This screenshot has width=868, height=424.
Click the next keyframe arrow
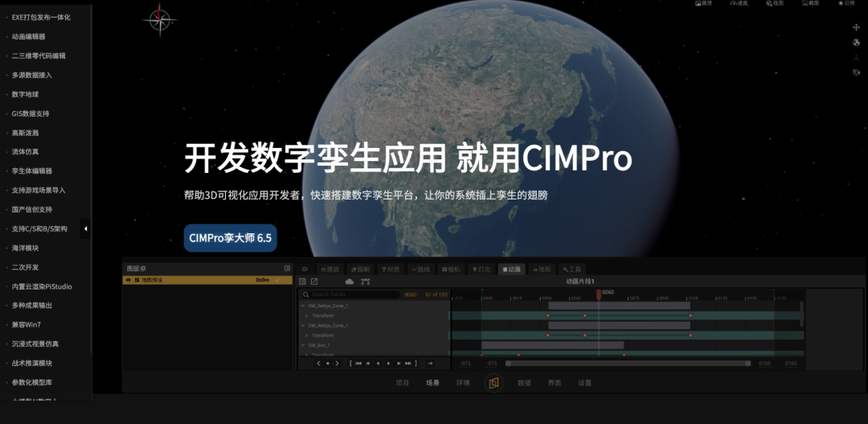tap(337, 363)
